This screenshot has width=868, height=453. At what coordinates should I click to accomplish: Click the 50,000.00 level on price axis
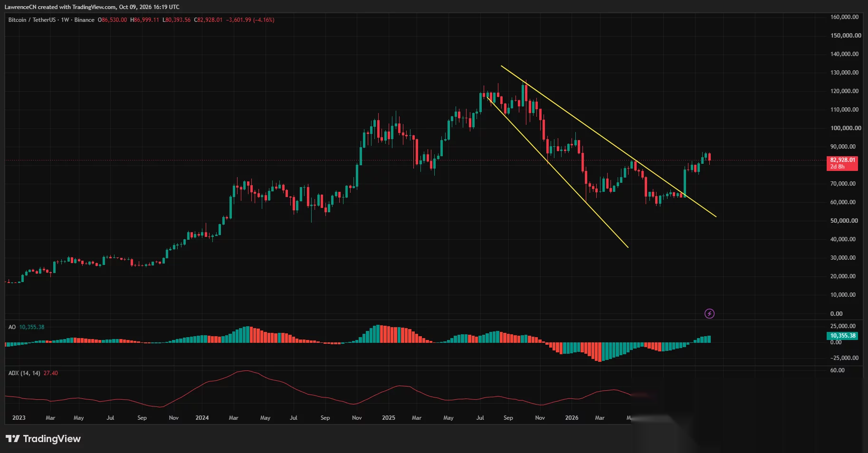[x=844, y=221]
